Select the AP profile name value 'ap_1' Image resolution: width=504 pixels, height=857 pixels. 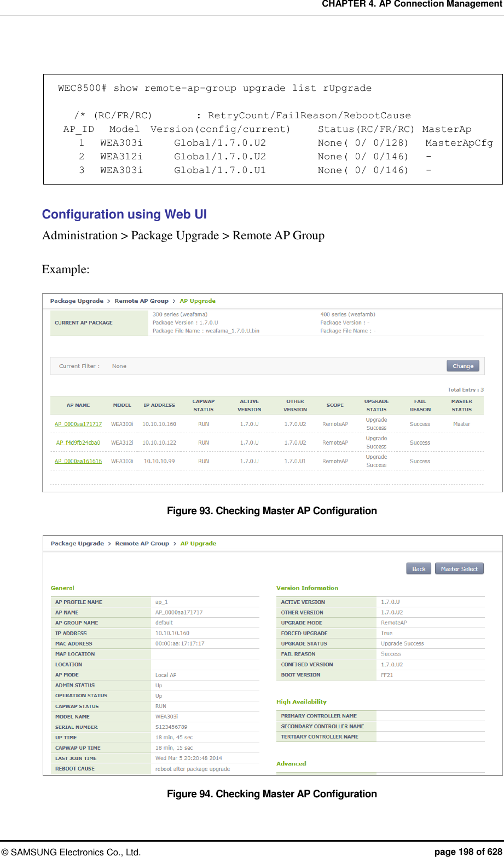161,602
